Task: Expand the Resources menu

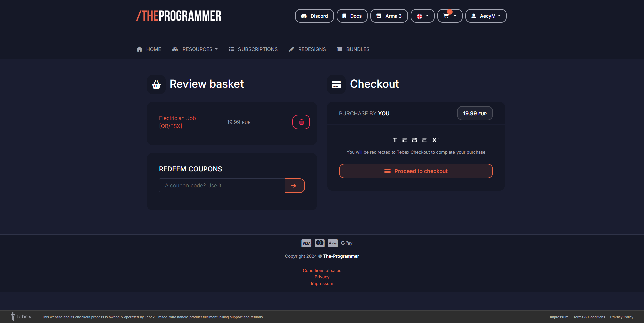Action: pyautogui.click(x=195, y=49)
